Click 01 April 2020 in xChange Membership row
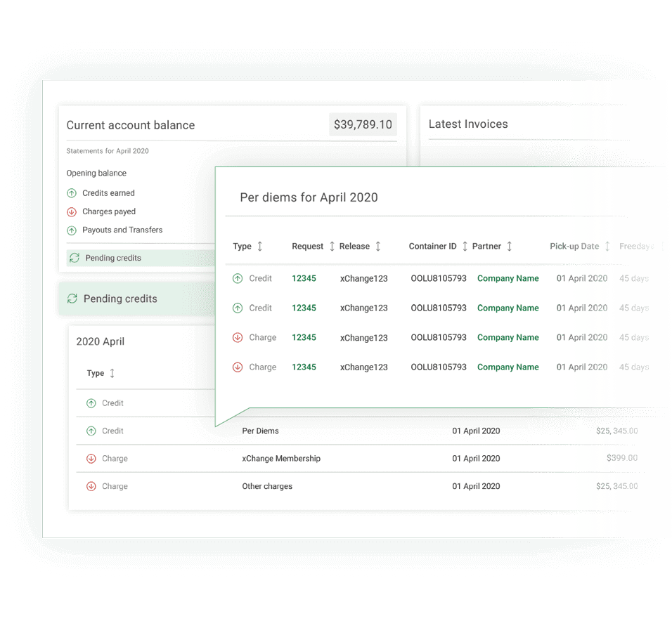This screenshot has height=621, width=672. point(476,458)
